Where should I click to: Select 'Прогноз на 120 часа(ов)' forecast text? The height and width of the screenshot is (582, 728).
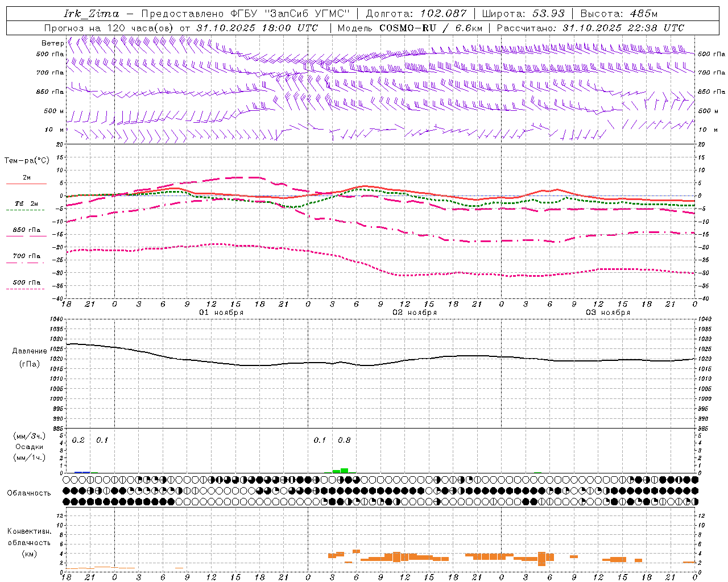(x=109, y=28)
